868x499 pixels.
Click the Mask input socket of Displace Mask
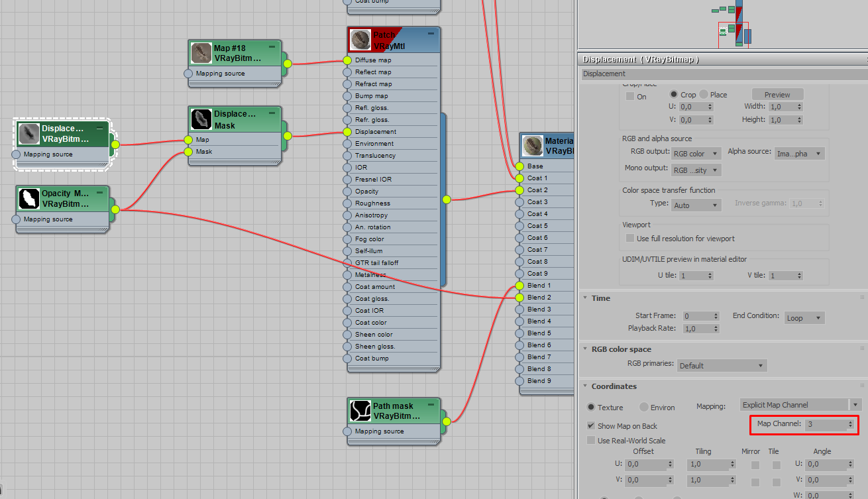pos(188,152)
